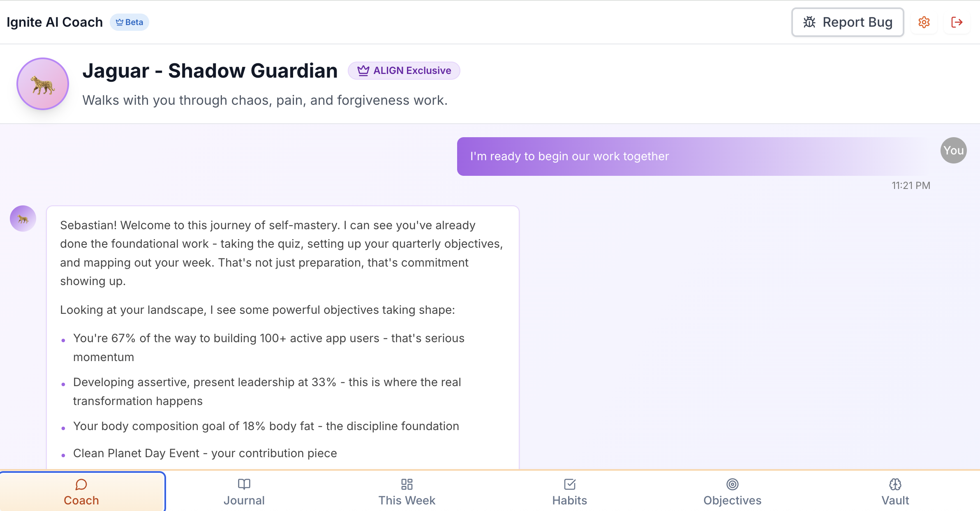Screen dimensions: 980x511
Task: Click the Ignite AI Coach title
Action: pos(55,22)
